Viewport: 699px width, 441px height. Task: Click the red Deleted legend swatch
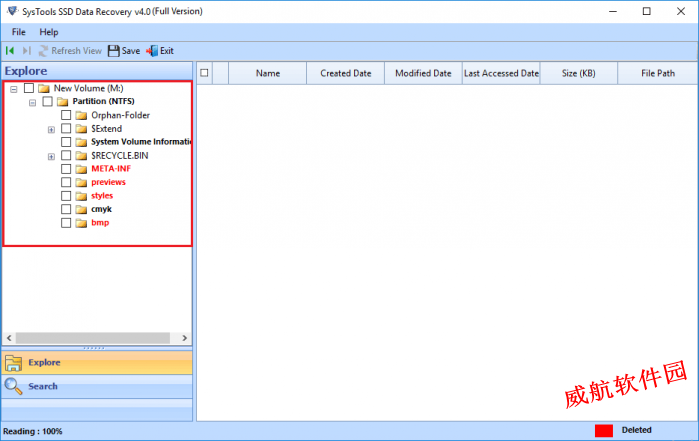(604, 431)
